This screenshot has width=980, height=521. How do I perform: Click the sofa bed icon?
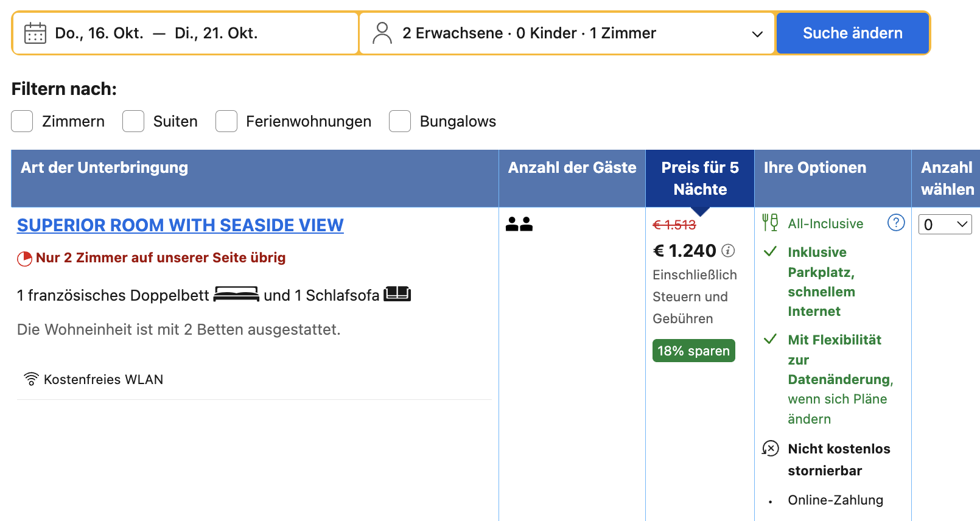pyautogui.click(x=397, y=295)
